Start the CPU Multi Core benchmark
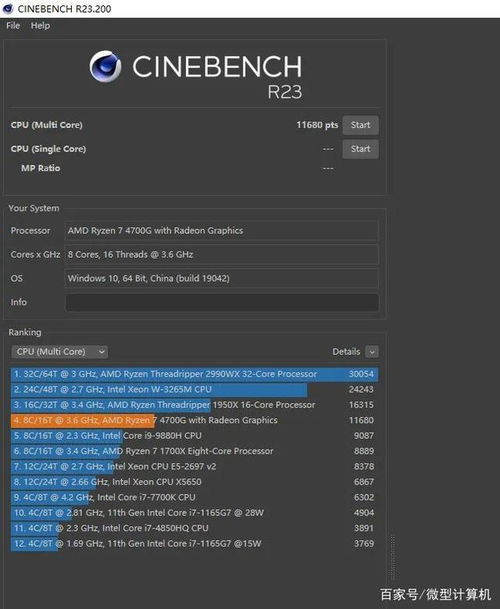The image size is (500, 609). [x=360, y=125]
